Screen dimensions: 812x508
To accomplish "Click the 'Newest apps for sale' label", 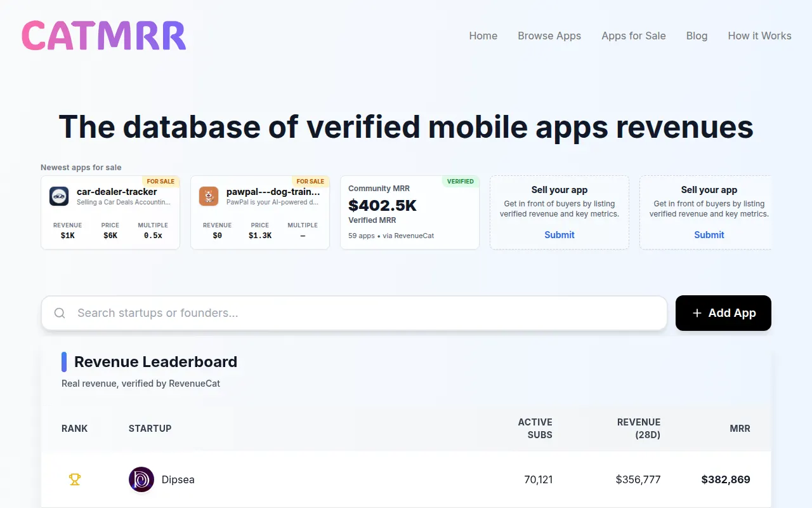I will 81,168.
